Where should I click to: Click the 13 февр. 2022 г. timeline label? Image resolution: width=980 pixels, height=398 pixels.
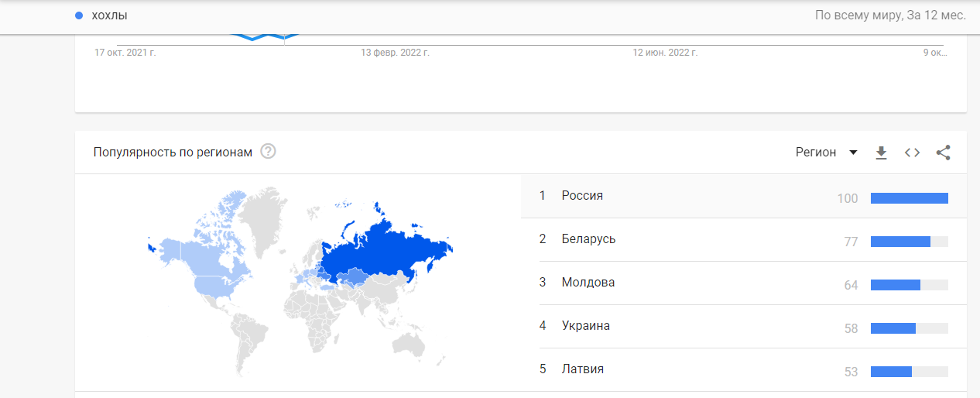point(395,53)
